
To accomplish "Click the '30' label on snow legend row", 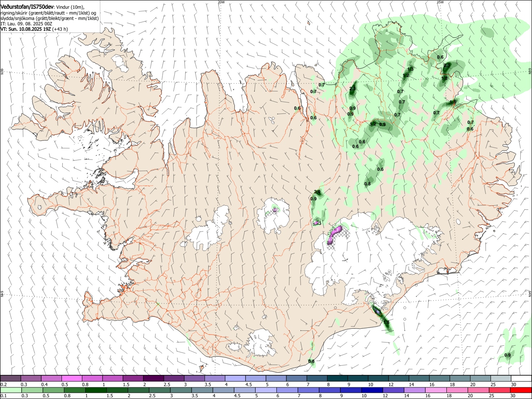I will 513,384.
